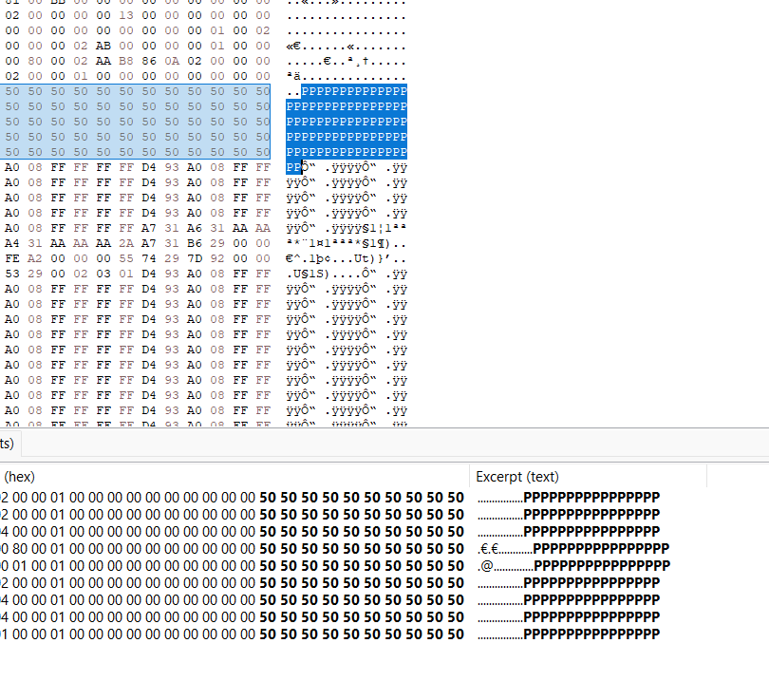Click the highlighted P block in text column
Viewport: 769px width, 700px height.
[347, 129]
